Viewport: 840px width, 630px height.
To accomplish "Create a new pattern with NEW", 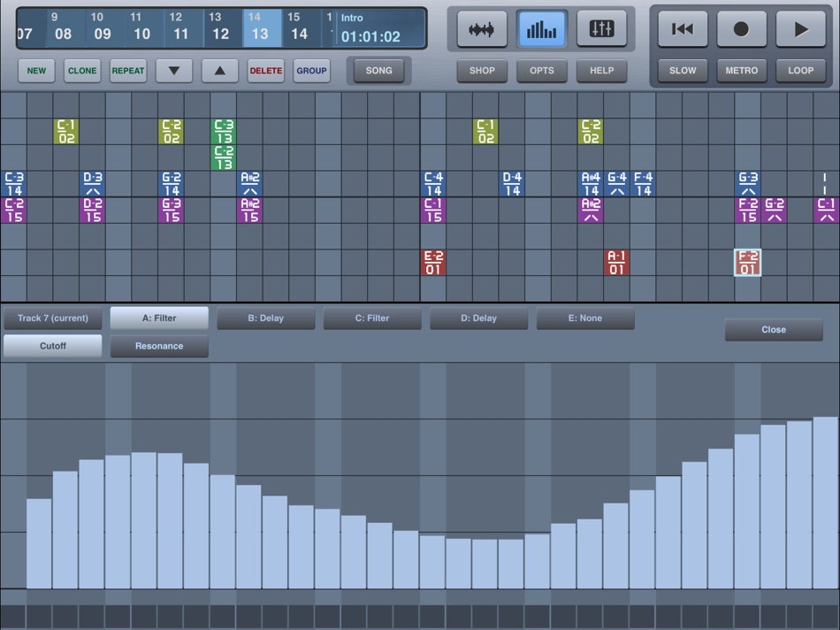I will point(36,71).
